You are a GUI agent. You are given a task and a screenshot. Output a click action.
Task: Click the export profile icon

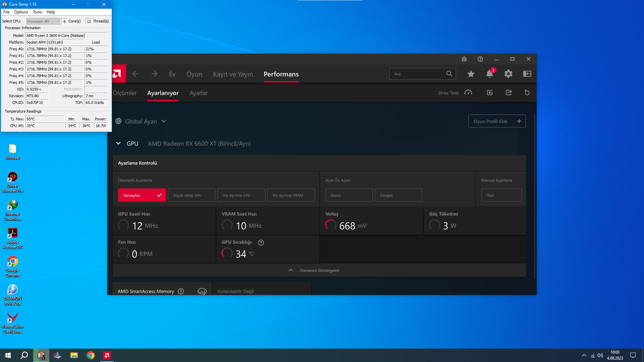coord(509,93)
